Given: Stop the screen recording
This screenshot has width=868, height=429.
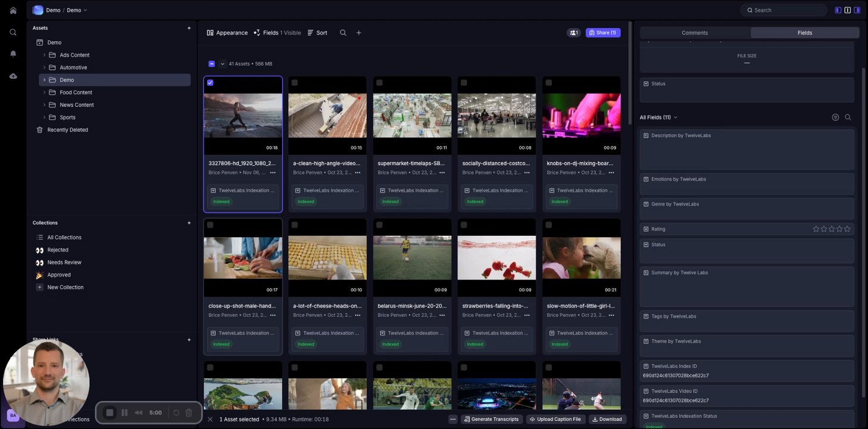Looking at the screenshot, I should (x=110, y=412).
